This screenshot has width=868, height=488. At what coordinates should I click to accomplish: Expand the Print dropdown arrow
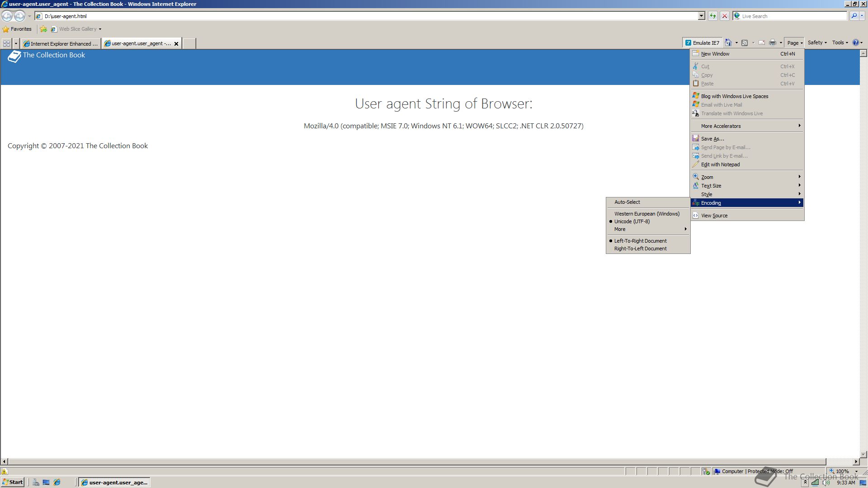click(781, 43)
